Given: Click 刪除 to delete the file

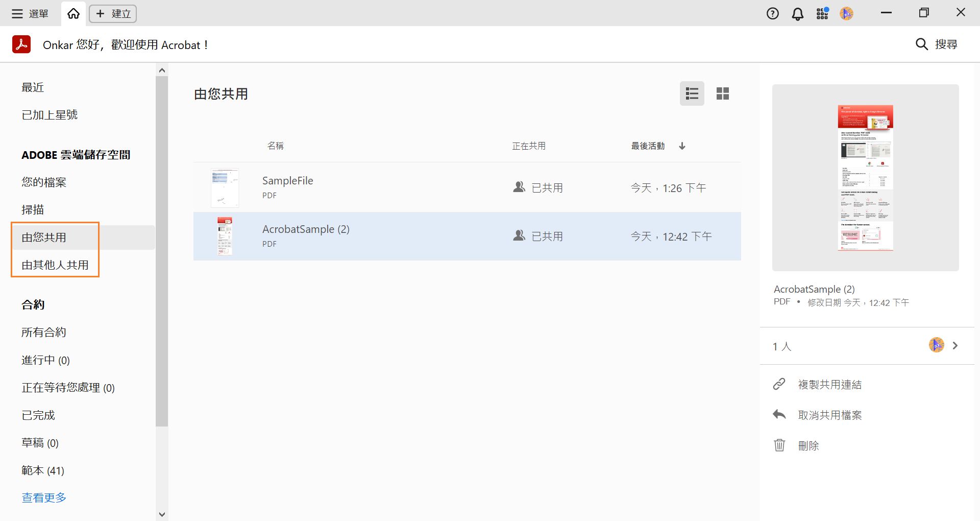Looking at the screenshot, I should 808,446.
